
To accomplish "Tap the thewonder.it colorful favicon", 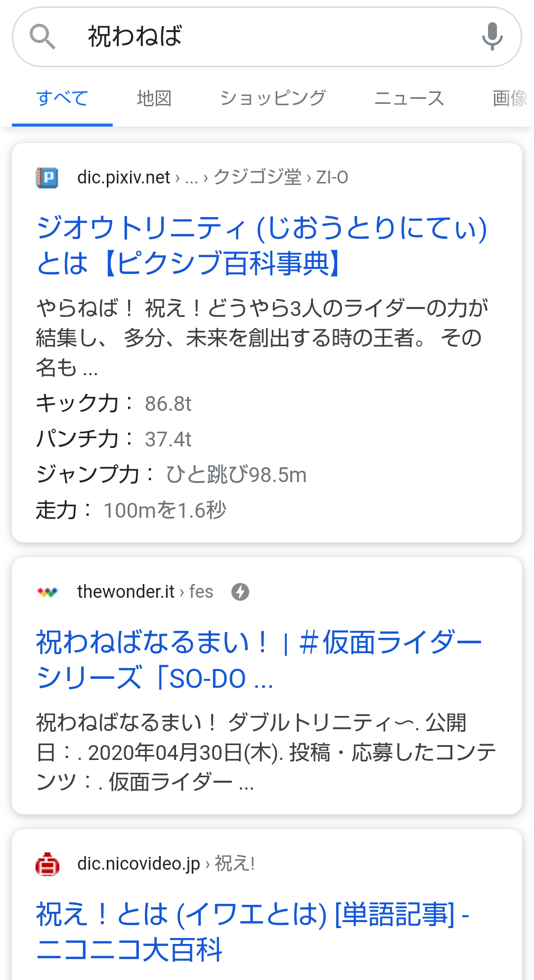I will [x=47, y=592].
